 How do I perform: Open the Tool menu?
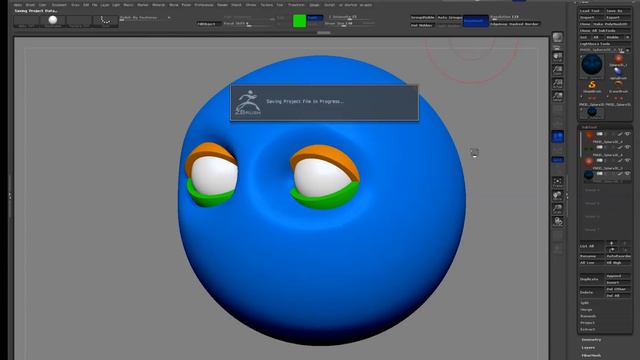[280, 5]
